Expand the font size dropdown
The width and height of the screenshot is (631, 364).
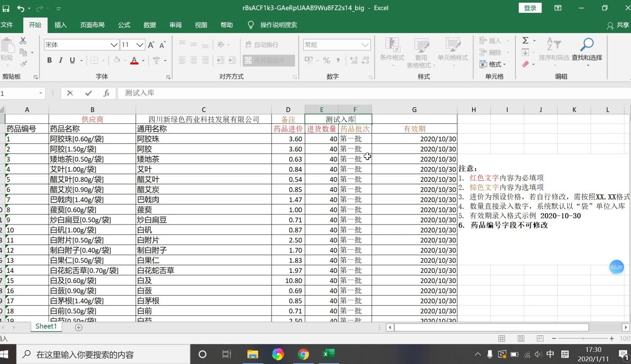(140, 45)
